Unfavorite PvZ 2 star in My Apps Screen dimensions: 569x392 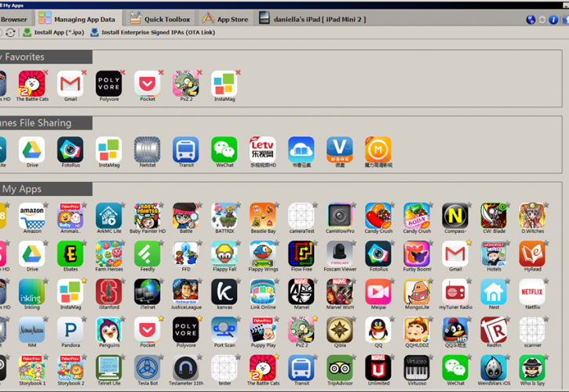pos(315,319)
